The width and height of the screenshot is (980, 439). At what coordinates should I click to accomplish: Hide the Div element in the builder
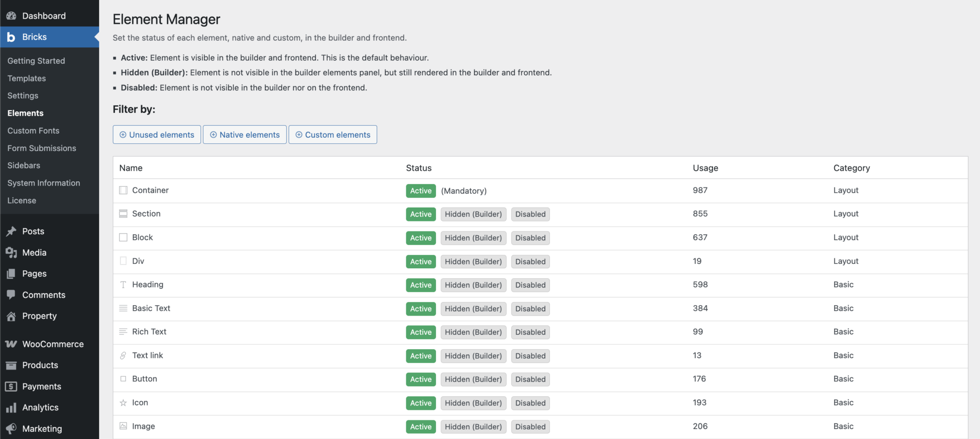(473, 262)
